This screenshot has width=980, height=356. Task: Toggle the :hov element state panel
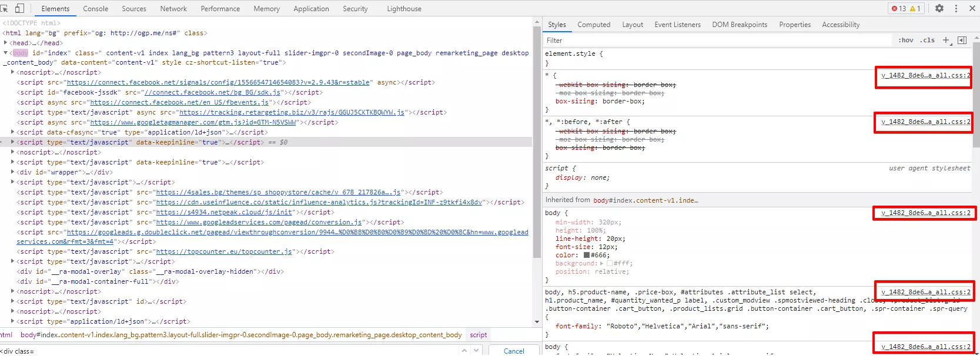click(906, 41)
